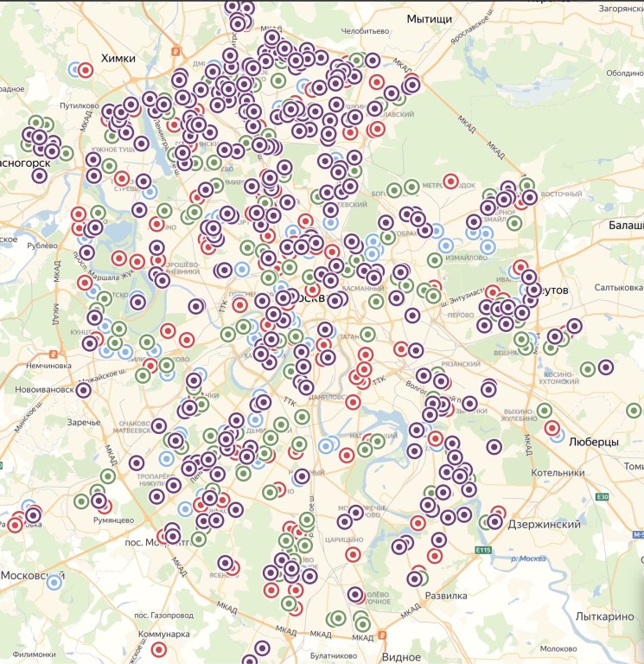The height and width of the screenshot is (664, 644).
Task: Select the Заречье label
Action: pyautogui.click(x=84, y=422)
